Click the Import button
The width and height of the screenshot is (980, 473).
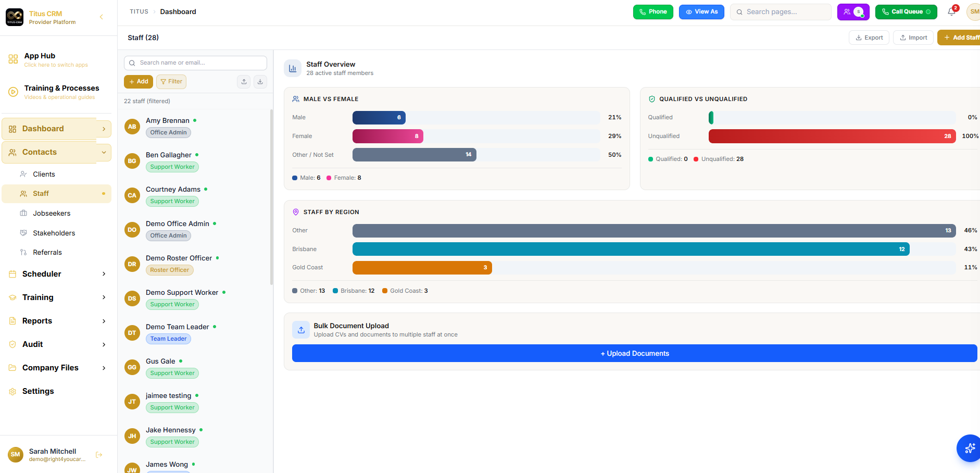point(913,38)
